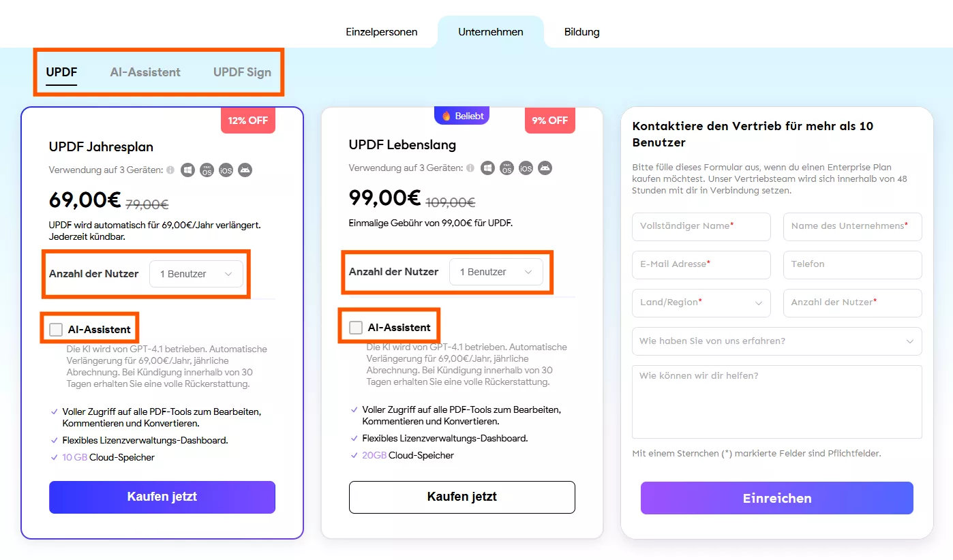Switch to the Einzelpersonen tab
953x560 pixels.
pos(382,32)
